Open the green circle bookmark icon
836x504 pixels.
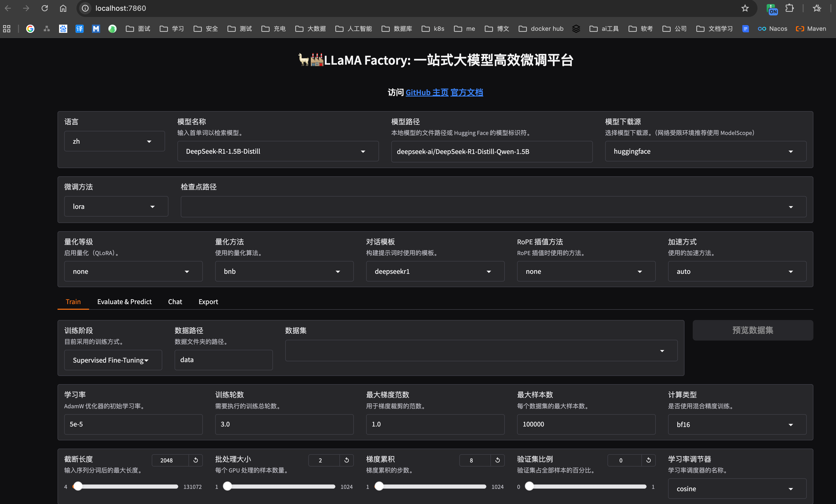(x=112, y=29)
